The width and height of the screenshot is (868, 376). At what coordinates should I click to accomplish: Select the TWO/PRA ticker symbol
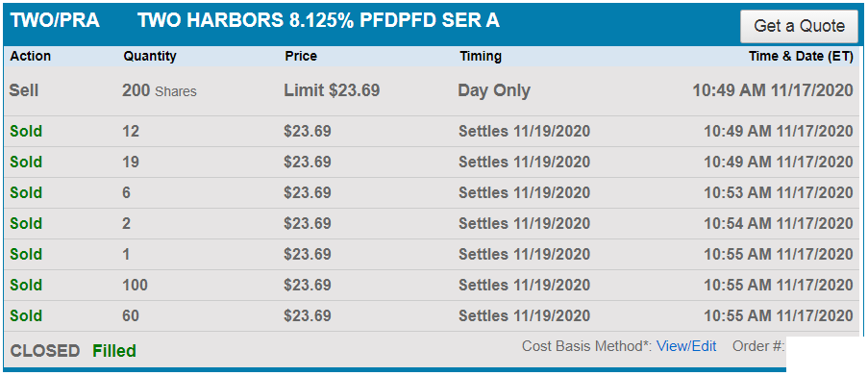click(55, 20)
